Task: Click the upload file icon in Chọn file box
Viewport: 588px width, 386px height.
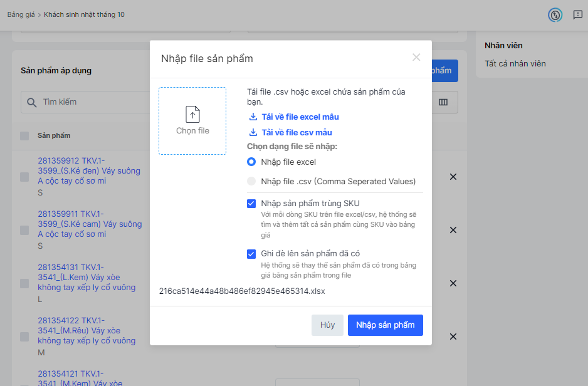Action: pos(192,114)
